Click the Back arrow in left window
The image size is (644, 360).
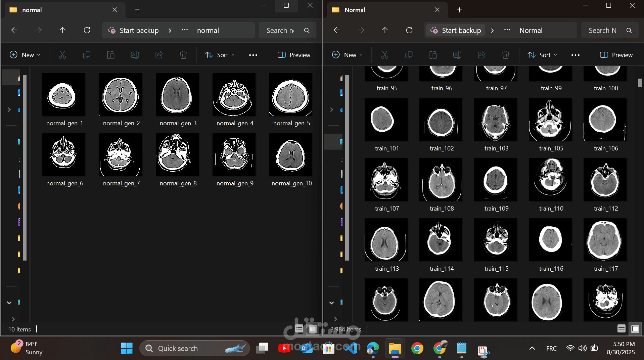[x=14, y=30]
